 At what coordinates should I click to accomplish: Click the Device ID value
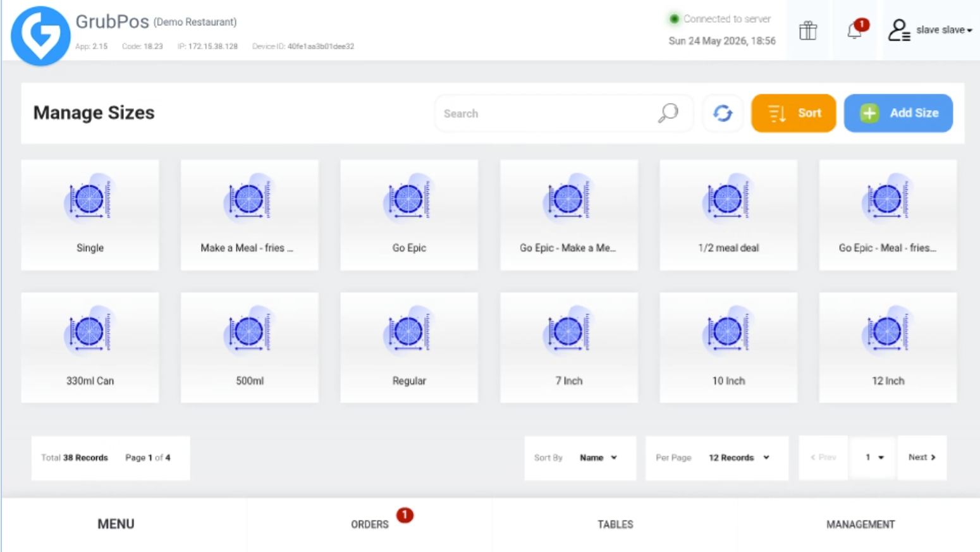click(321, 46)
